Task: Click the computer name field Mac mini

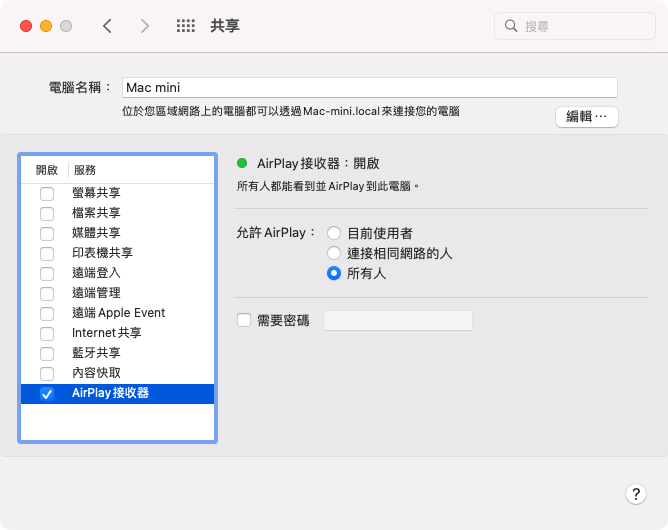Action: point(369,87)
